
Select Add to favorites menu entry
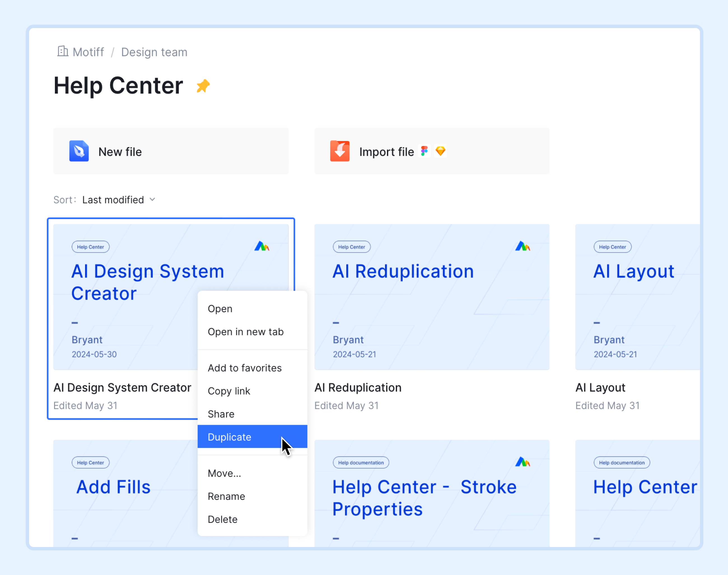(x=252, y=368)
